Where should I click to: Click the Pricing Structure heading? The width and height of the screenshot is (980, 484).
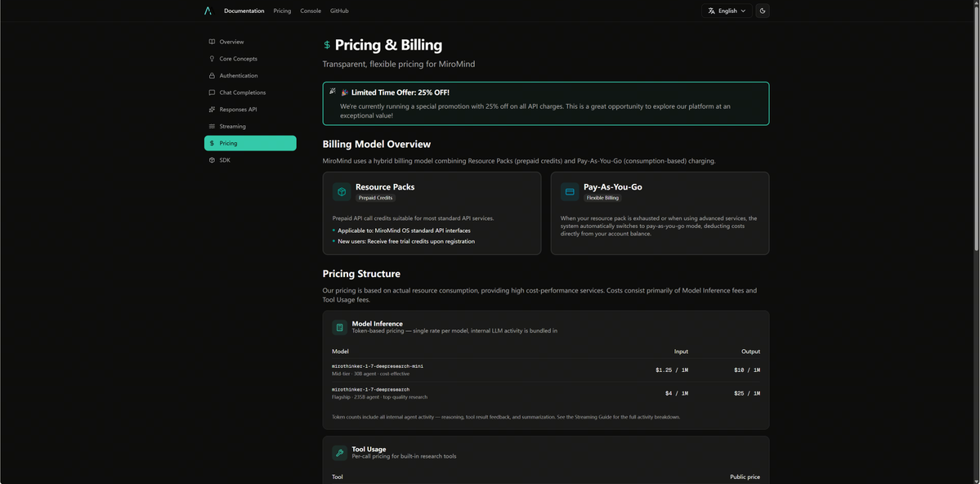[361, 274]
